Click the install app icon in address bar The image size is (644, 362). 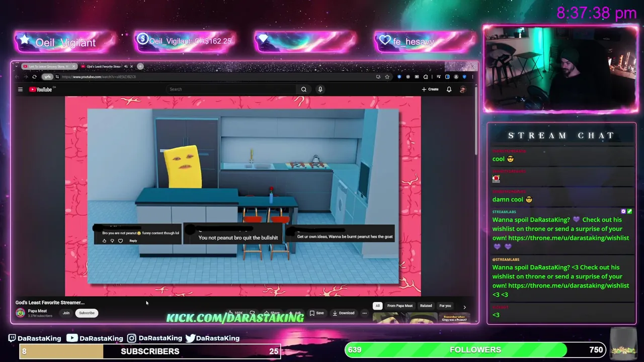coord(378,77)
